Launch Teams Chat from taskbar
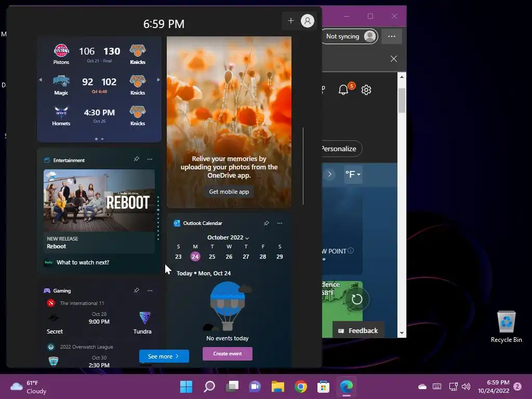Image resolution: width=532 pixels, height=399 pixels. tap(255, 387)
